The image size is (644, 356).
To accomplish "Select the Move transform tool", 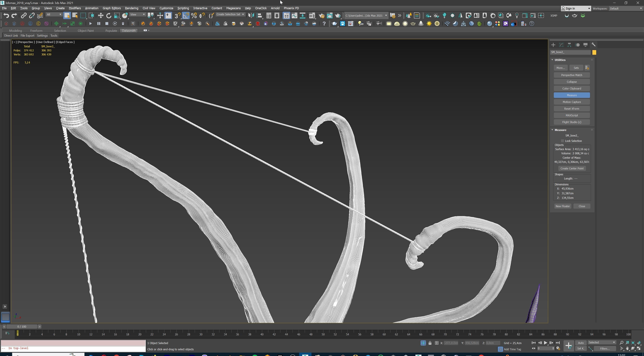I will pos(100,15).
